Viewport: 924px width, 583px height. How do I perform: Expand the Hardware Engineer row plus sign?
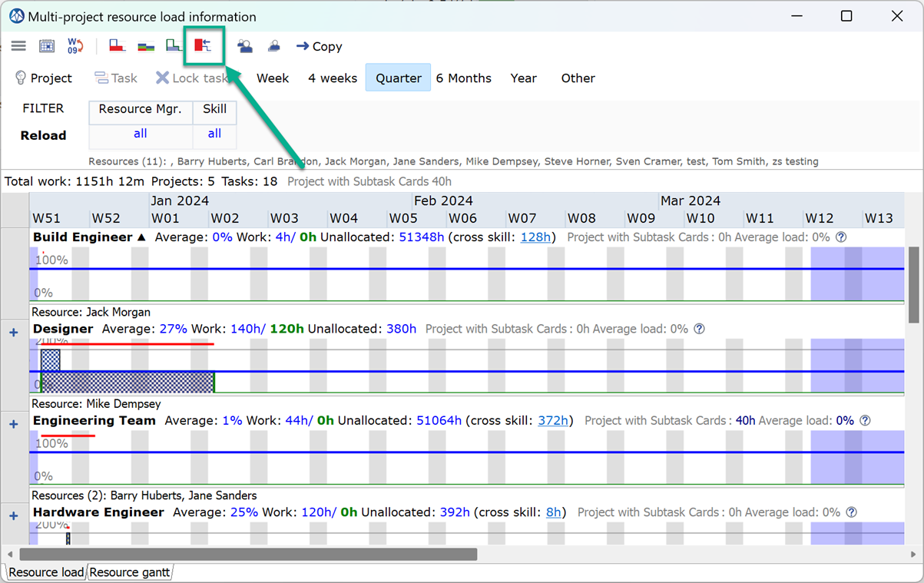click(x=13, y=515)
